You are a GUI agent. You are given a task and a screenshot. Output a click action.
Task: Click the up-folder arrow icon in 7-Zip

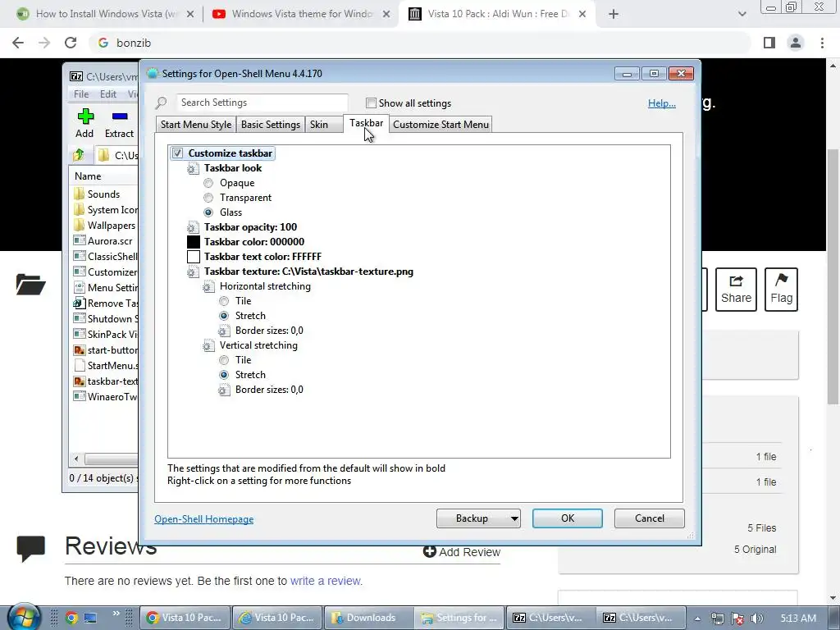point(79,155)
